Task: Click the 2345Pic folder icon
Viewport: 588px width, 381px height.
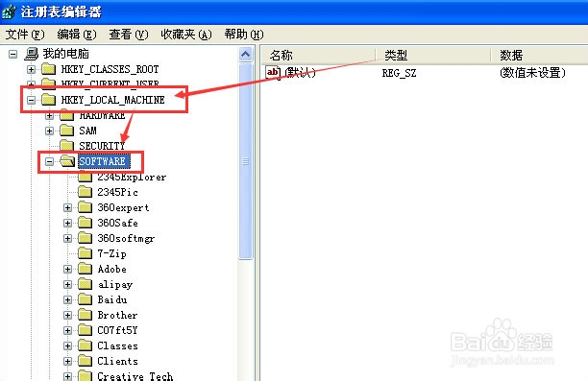Action: click(x=86, y=192)
